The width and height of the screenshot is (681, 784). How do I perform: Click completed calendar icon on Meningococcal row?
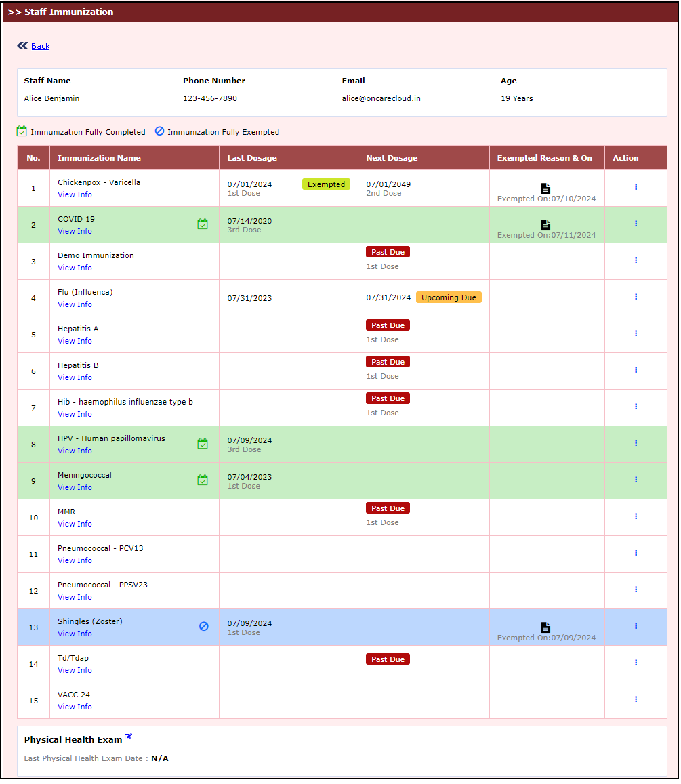(203, 480)
